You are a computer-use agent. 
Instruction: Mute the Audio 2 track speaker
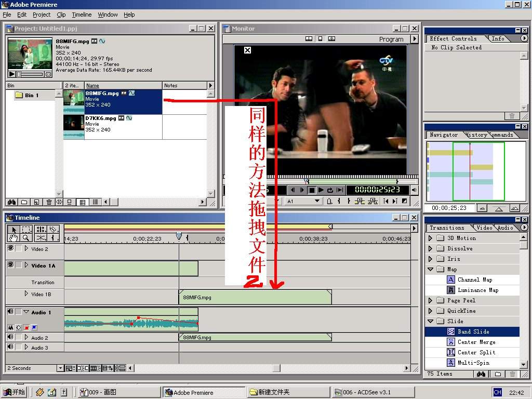(x=10, y=337)
